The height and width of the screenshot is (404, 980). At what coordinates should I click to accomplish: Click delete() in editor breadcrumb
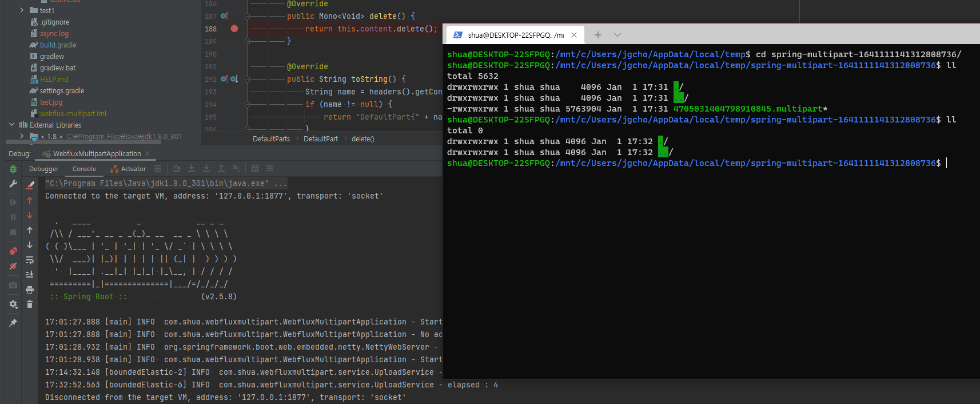[x=362, y=139]
